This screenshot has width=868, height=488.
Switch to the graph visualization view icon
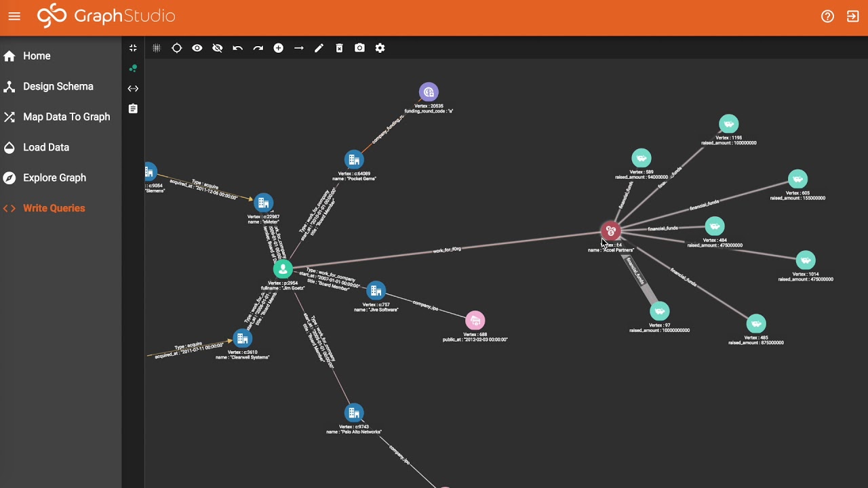[x=133, y=68]
